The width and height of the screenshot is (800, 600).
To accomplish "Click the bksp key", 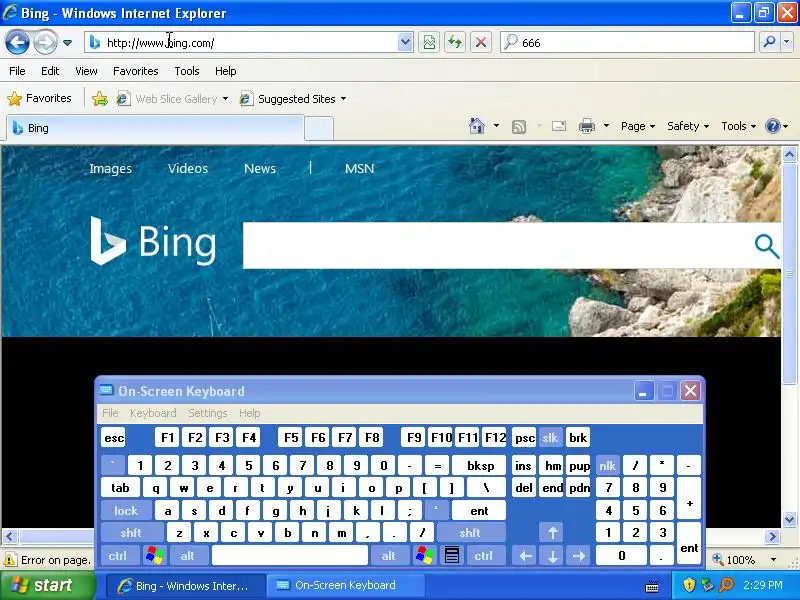I will tap(480, 466).
